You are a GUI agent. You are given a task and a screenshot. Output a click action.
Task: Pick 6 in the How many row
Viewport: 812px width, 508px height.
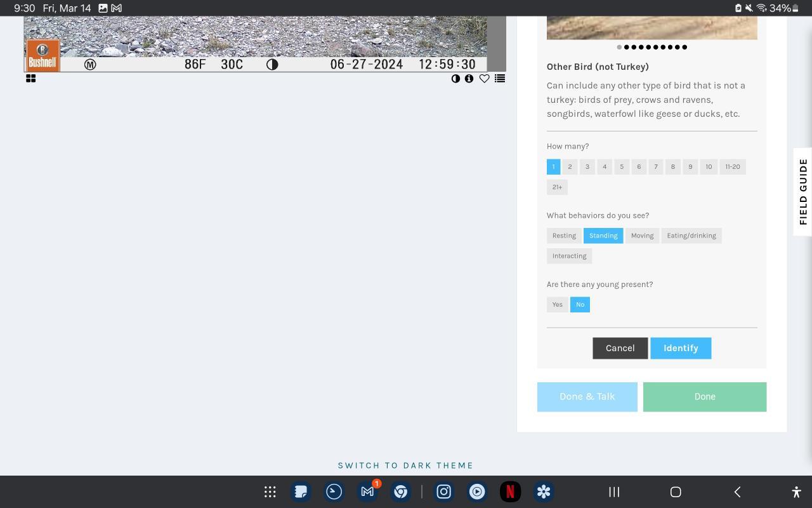tap(639, 167)
